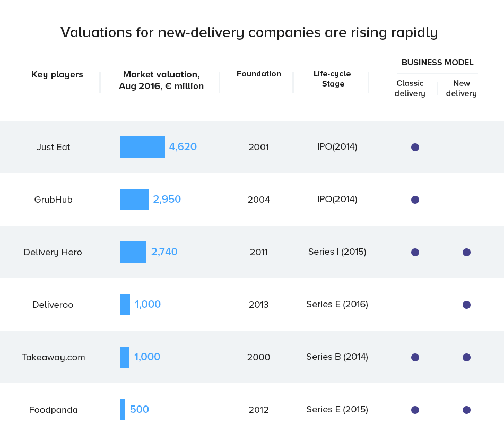The width and height of the screenshot is (504, 441).
Task: Click Just Eat's classic delivery dot
Action: [x=415, y=147]
